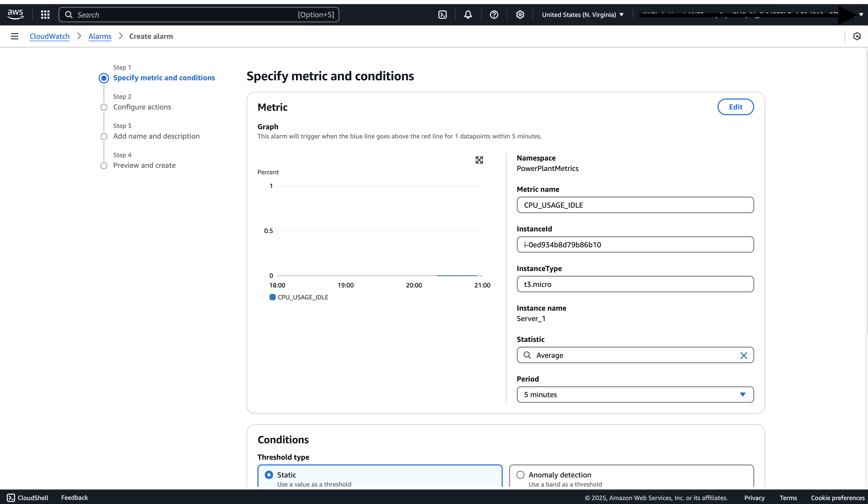Toggle the side navigation hamburger menu

coord(15,36)
